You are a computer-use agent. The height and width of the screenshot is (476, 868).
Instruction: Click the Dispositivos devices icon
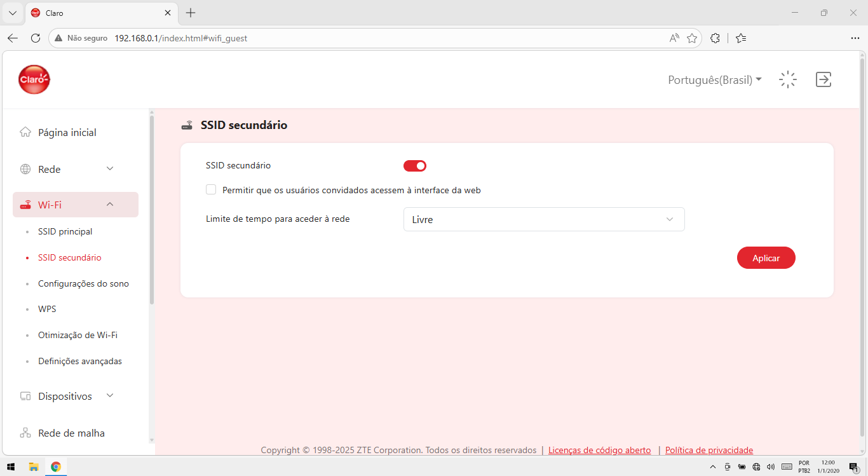pos(25,396)
